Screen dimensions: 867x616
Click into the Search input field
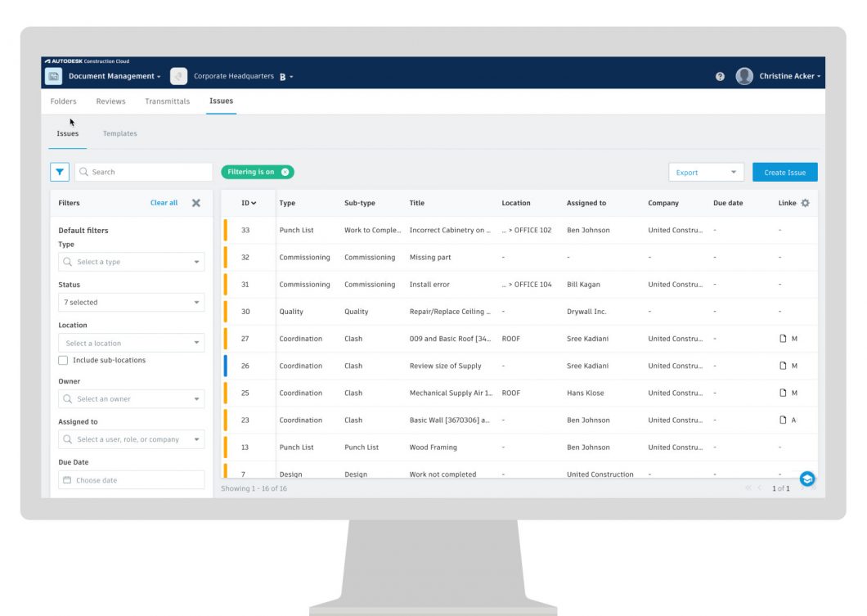tap(144, 172)
